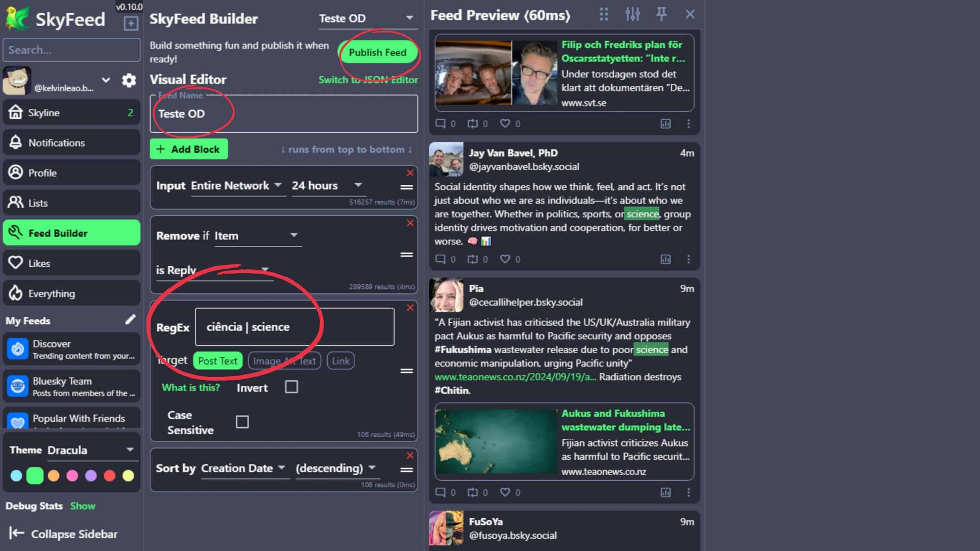980x551 pixels.
Task: Toggle the Post Text target chip
Action: coord(218,361)
